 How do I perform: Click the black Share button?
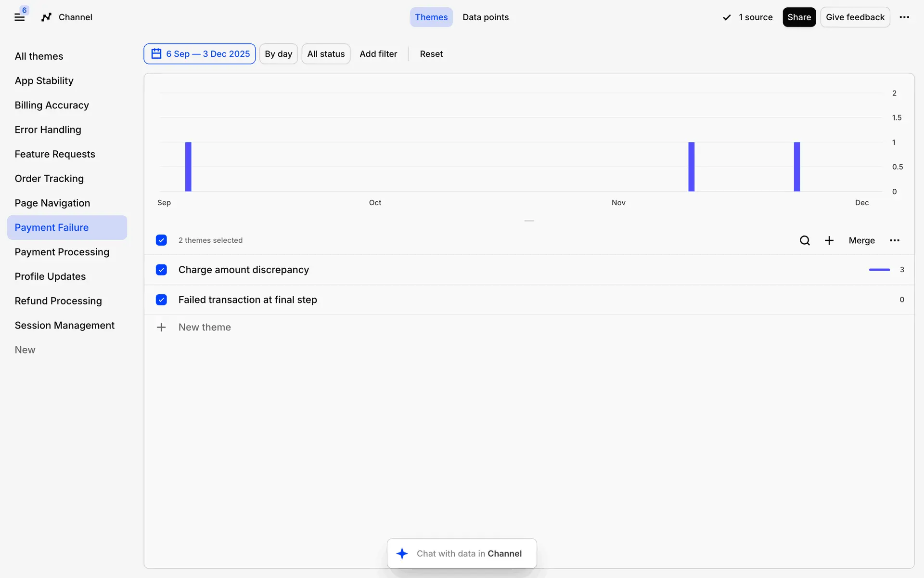(x=799, y=17)
